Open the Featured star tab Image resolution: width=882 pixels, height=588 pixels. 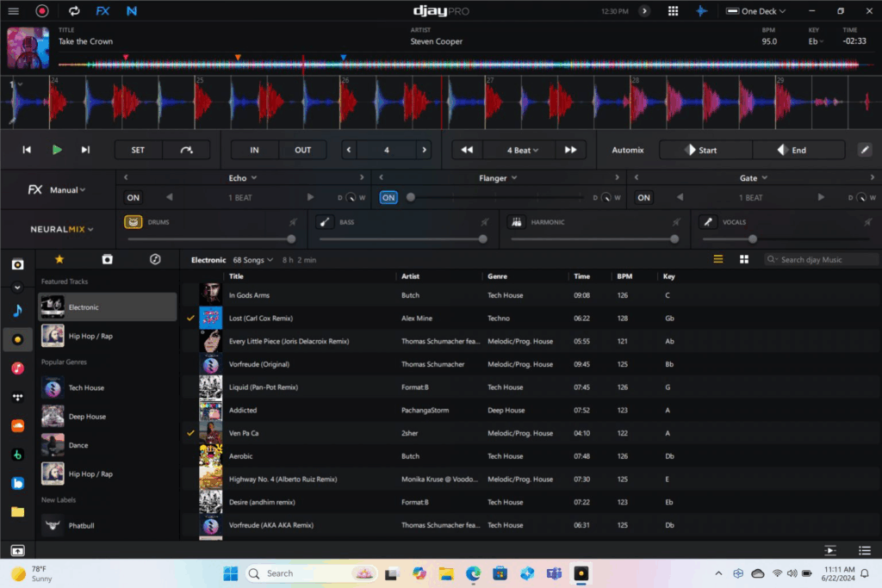[x=59, y=259]
